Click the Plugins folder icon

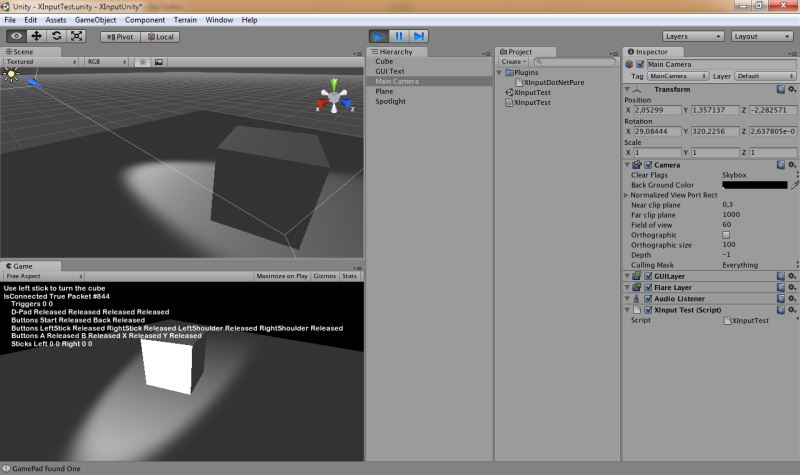point(509,72)
